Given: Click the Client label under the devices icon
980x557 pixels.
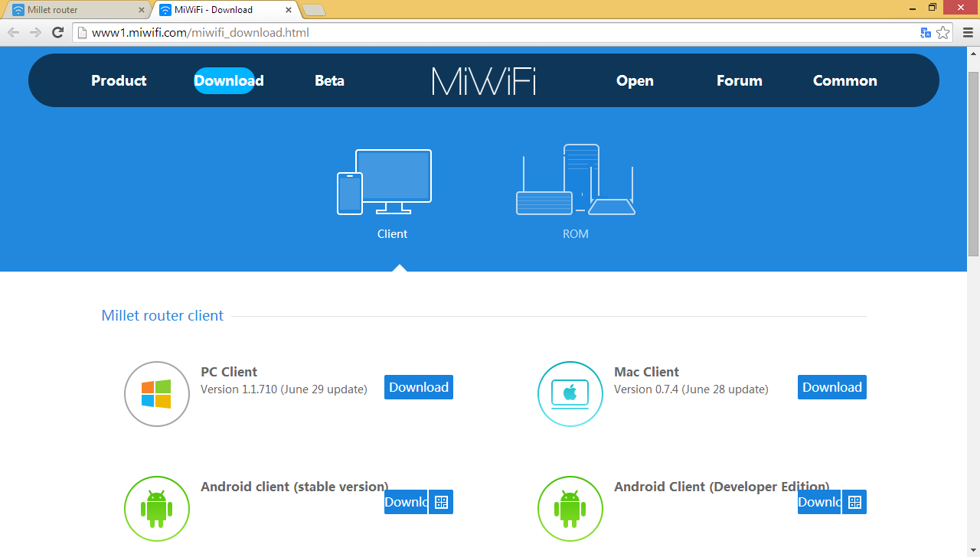Looking at the screenshot, I should tap(392, 234).
